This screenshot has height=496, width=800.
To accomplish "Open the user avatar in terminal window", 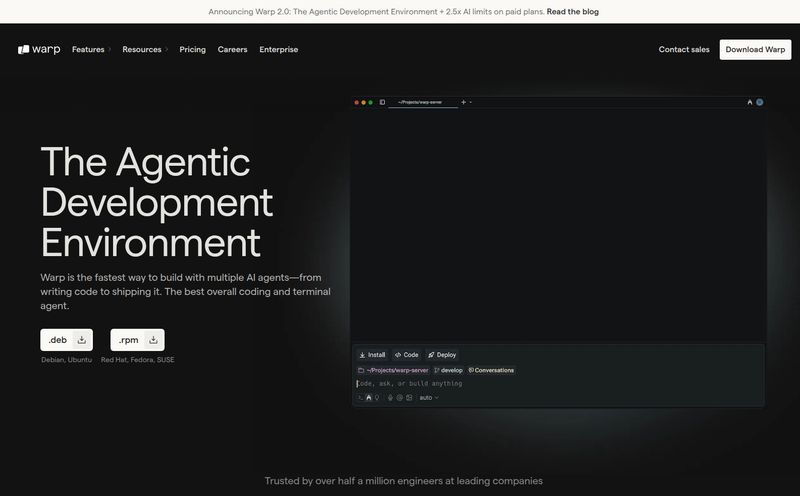I will (x=760, y=102).
